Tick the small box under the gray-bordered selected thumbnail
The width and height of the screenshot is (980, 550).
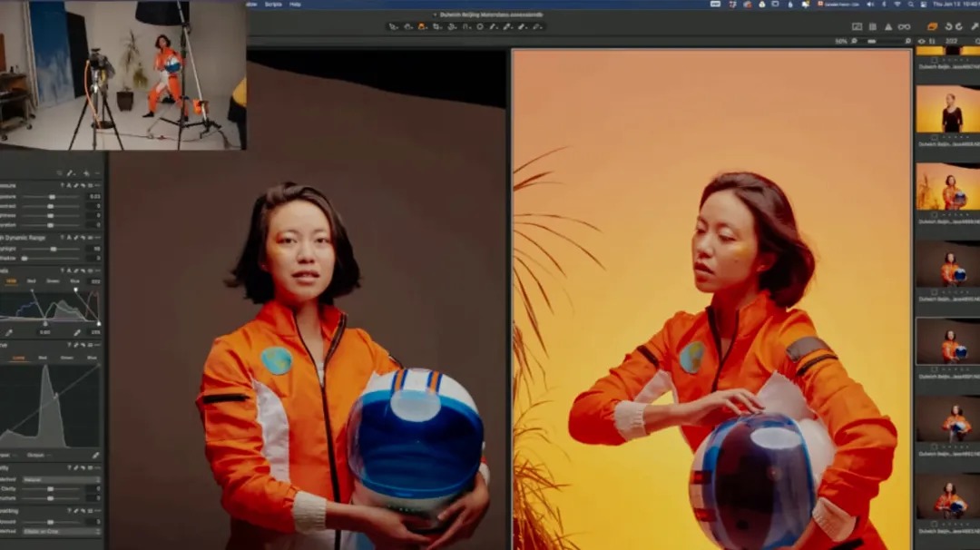pyautogui.click(x=935, y=370)
